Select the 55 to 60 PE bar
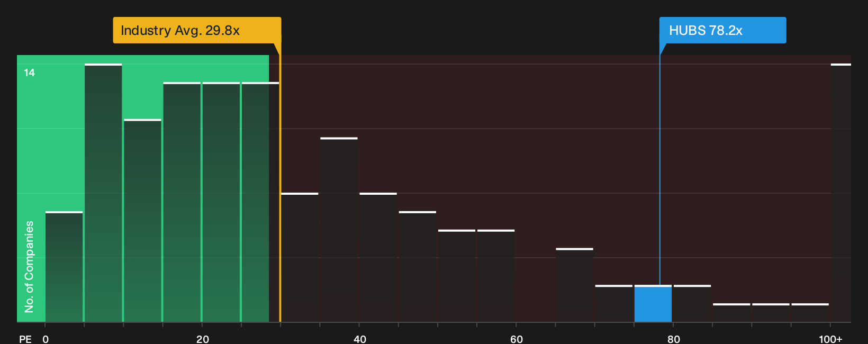The width and height of the screenshot is (868, 344). click(x=496, y=276)
